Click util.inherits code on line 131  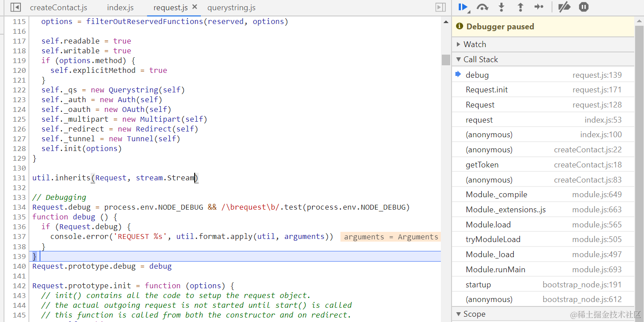click(116, 178)
